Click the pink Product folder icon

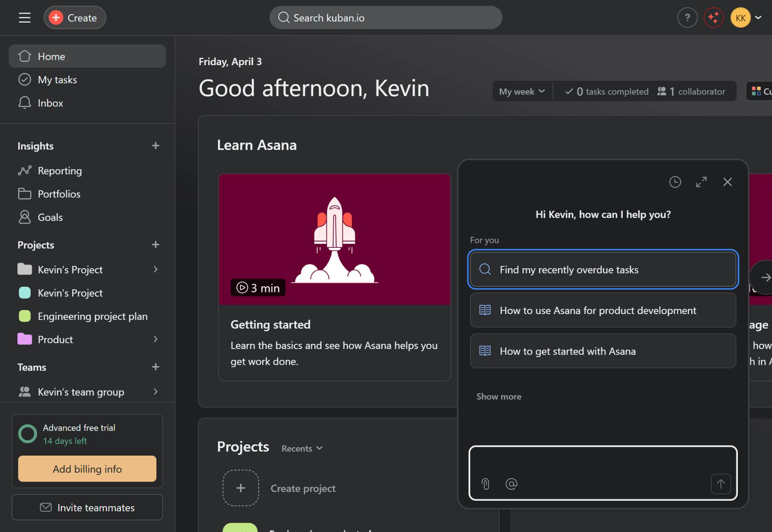coord(25,339)
